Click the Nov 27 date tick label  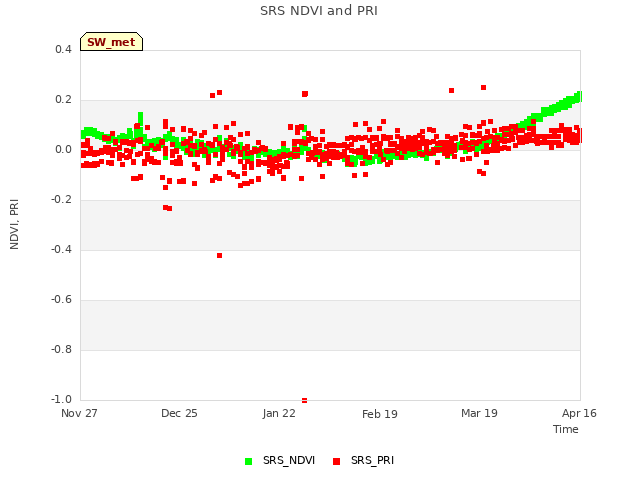pyautogui.click(x=79, y=413)
